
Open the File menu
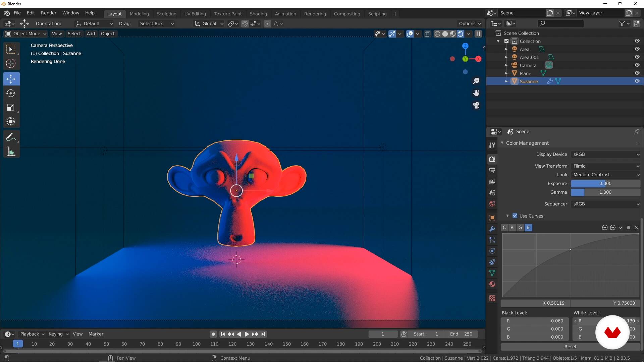point(17,13)
